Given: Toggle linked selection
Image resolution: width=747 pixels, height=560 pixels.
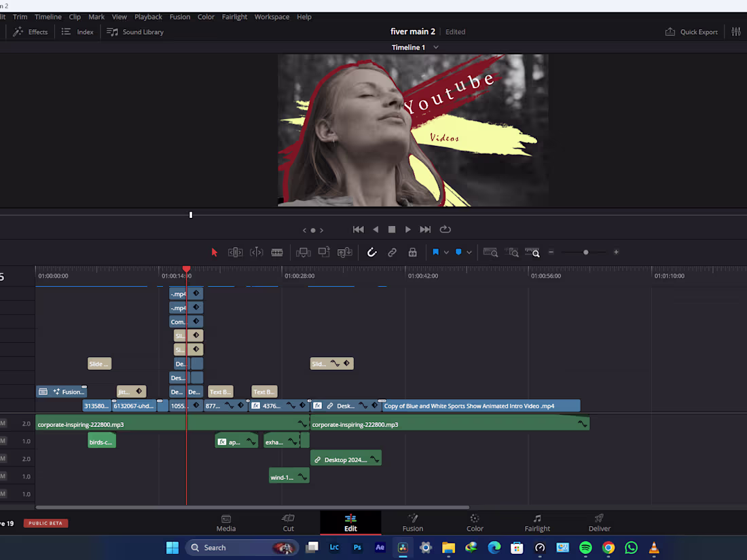Looking at the screenshot, I should [x=392, y=252].
